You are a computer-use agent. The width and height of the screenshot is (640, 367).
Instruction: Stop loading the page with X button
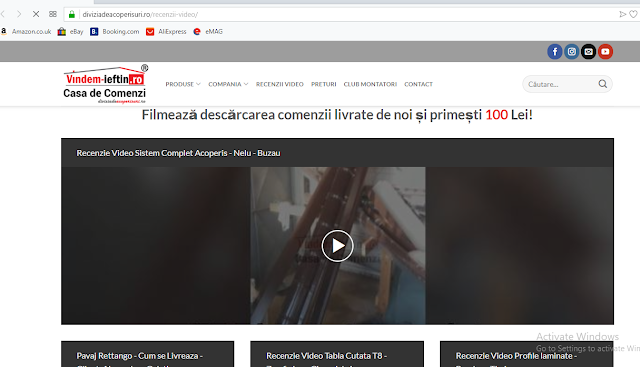coord(36,14)
